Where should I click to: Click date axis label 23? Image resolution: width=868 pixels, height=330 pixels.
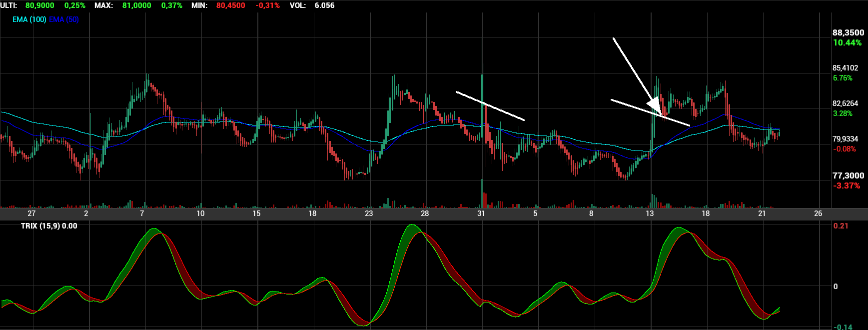pyautogui.click(x=369, y=213)
